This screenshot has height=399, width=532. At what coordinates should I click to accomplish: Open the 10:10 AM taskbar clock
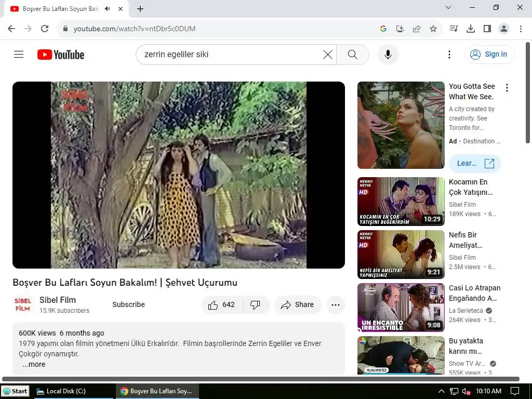[x=488, y=391]
